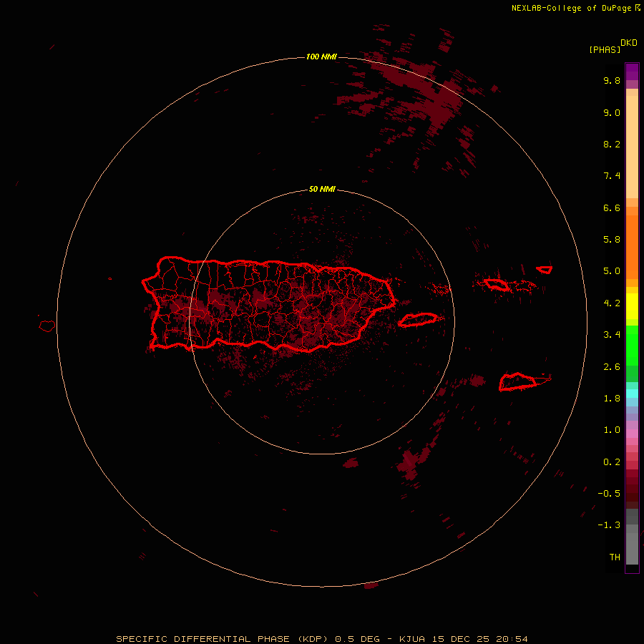Pick the bright orange swatch on color bar

(x=632, y=246)
